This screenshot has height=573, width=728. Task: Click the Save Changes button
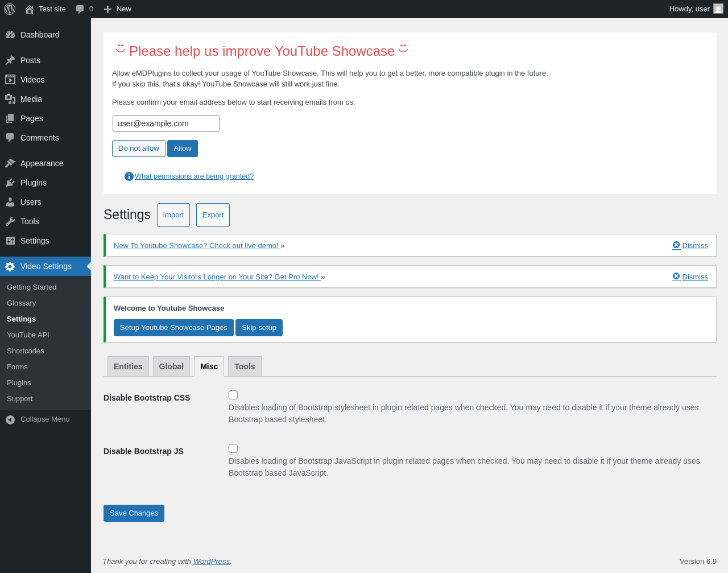point(134,513)
